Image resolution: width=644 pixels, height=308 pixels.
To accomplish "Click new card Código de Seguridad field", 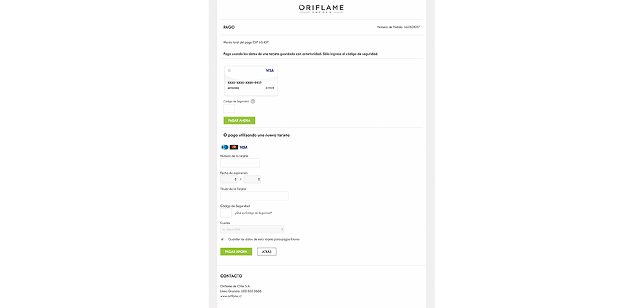I will pyautogui.click(x=226, y=213).
